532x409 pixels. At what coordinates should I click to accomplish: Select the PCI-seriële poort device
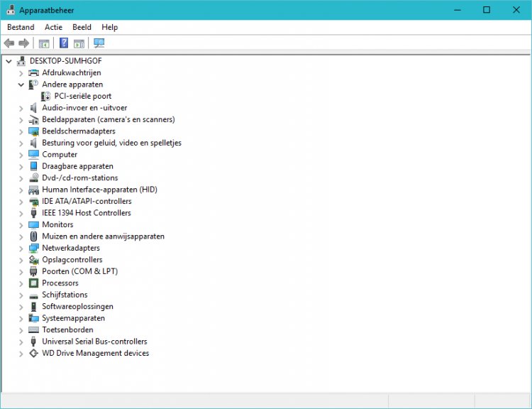coord(82,96)
